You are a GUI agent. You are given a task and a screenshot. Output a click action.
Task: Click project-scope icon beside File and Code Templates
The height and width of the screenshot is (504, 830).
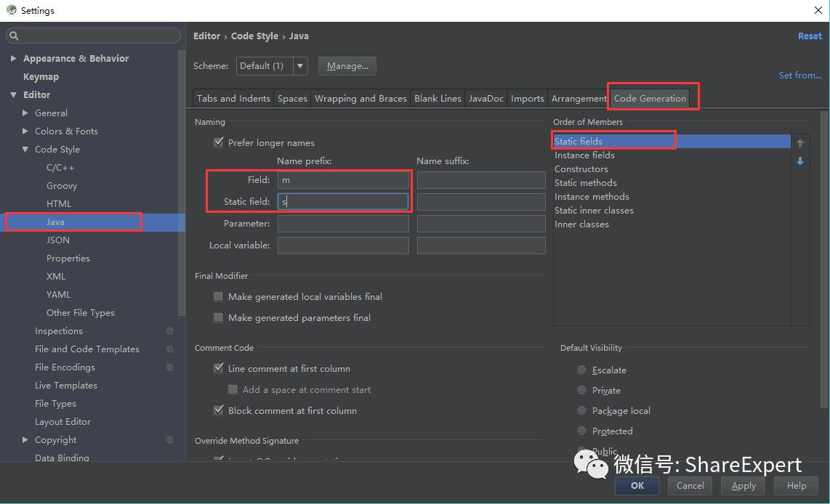pos(169,349)
